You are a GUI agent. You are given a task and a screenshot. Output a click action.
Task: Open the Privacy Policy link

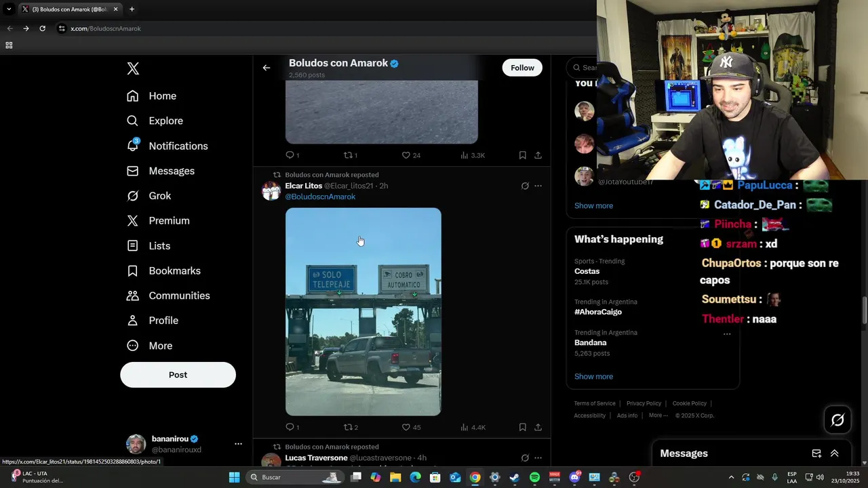coord(644,403)
